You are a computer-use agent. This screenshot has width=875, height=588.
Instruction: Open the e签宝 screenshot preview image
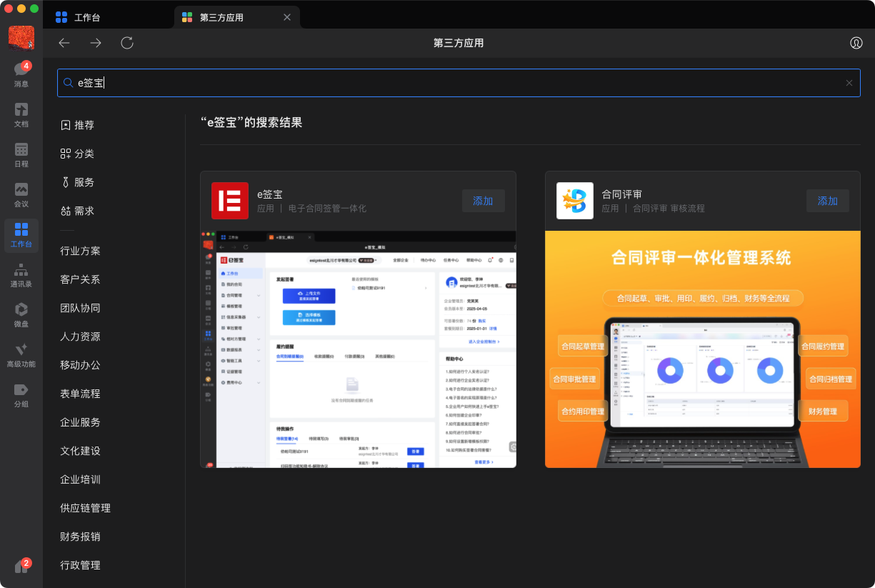(x=358, y=349)
